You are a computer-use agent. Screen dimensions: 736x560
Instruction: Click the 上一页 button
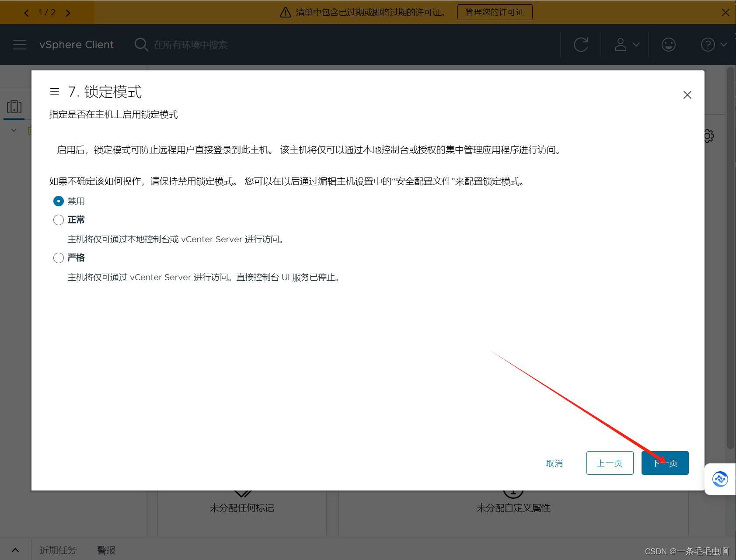[610, 463]
